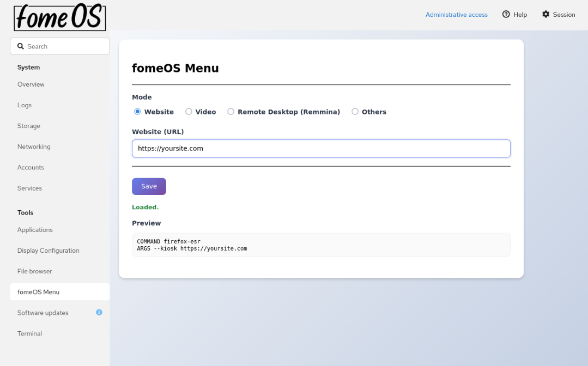The height and width of the screenshot is (366, 588).
Task: Switch to the Storage section
Action: 28,126
